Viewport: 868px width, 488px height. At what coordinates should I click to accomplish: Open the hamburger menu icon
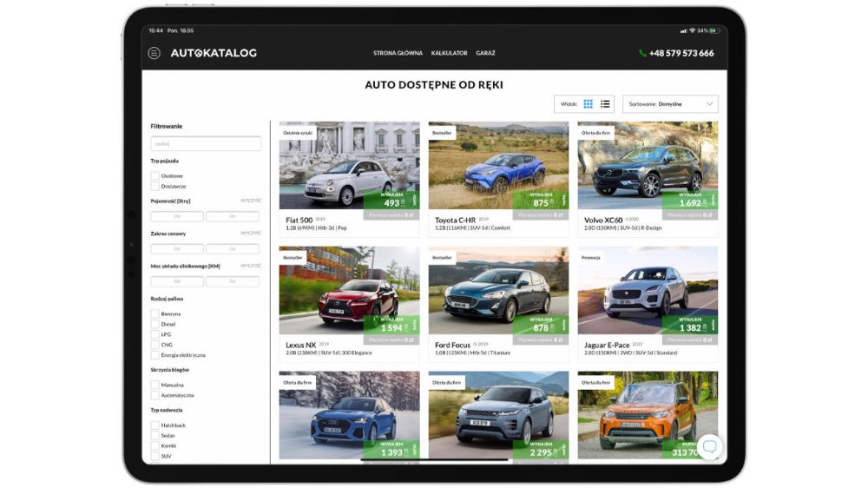click(x=154, y=53)
